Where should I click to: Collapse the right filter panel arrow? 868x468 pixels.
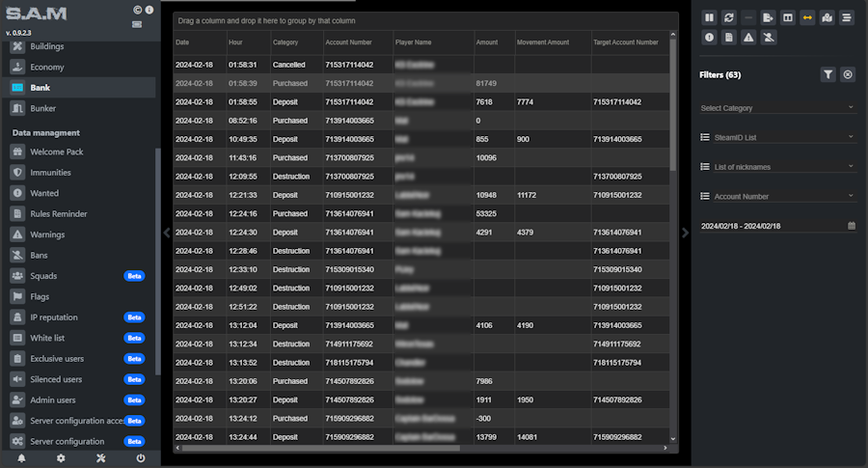686,232
